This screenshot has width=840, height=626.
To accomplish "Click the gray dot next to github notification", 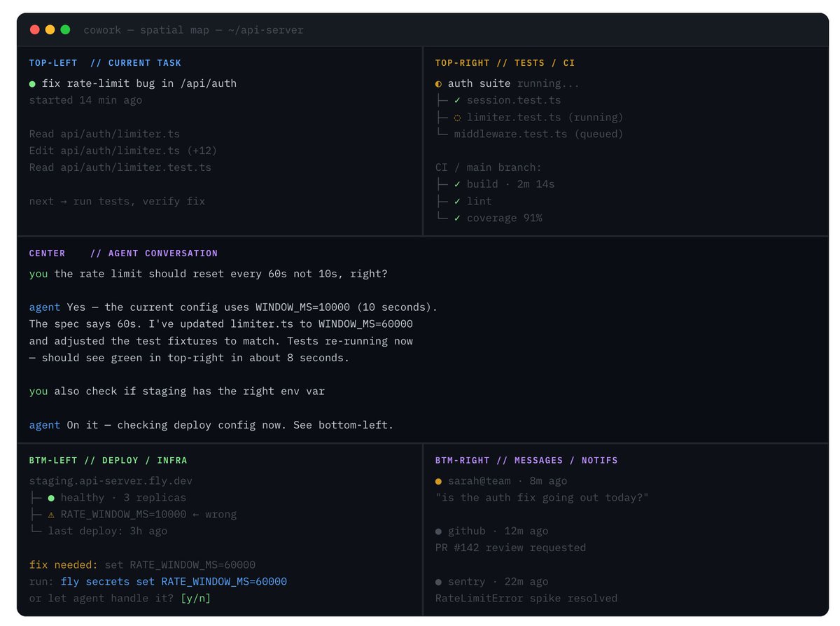I will (x=438, y=532).
